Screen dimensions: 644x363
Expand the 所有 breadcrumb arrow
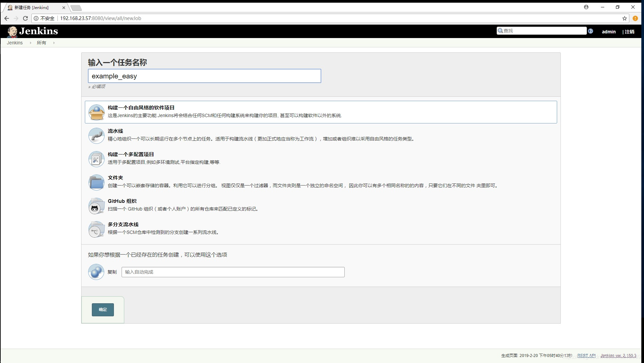54,43
